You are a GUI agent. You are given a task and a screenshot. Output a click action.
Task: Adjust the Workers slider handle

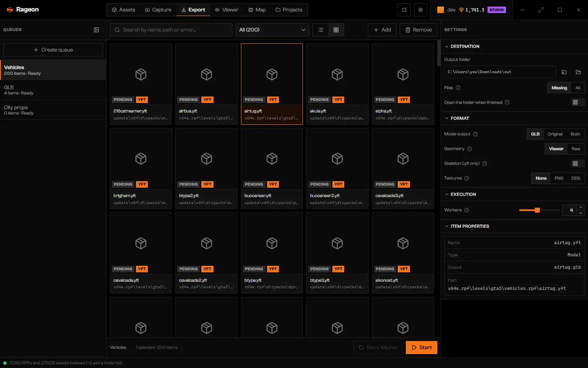click(537, 210)
